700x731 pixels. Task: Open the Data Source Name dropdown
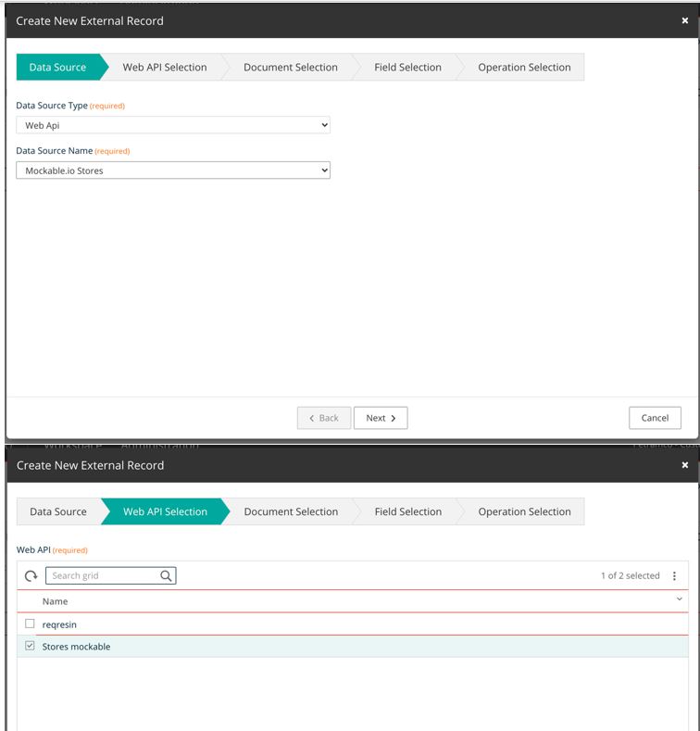pos(173,170)
